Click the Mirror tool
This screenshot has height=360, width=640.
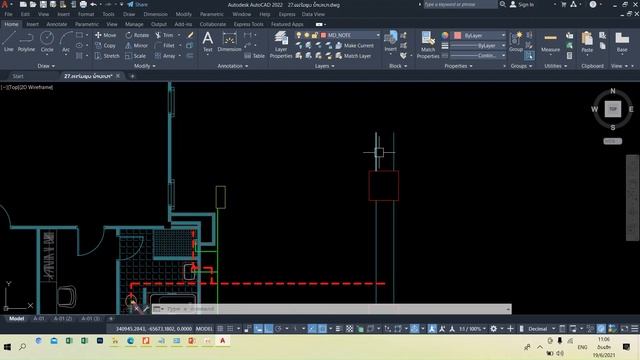(137, 45)
